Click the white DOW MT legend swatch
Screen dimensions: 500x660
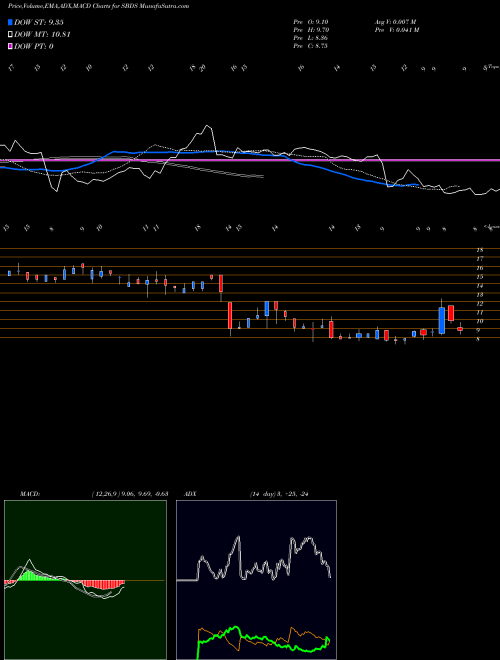click(x=10, y=35)
